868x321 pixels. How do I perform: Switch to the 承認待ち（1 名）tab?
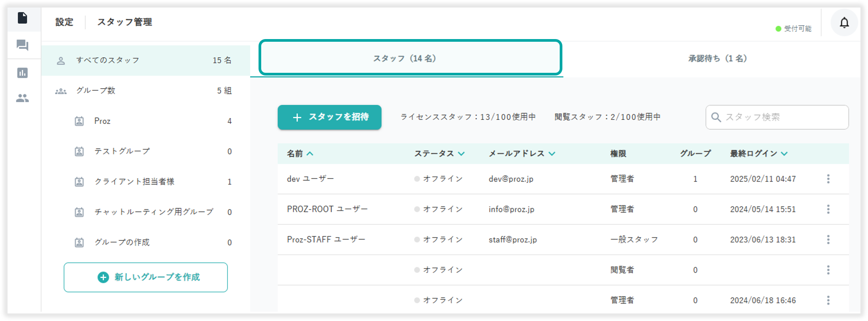(x=717, y=59)
